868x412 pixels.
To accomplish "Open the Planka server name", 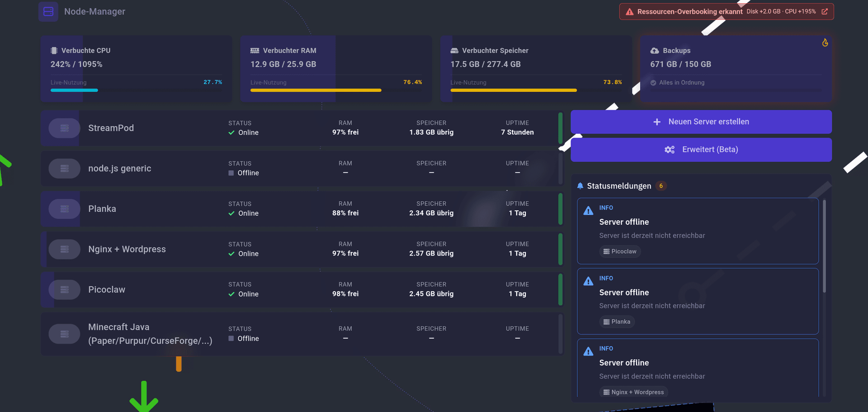I will pos(102,209).
